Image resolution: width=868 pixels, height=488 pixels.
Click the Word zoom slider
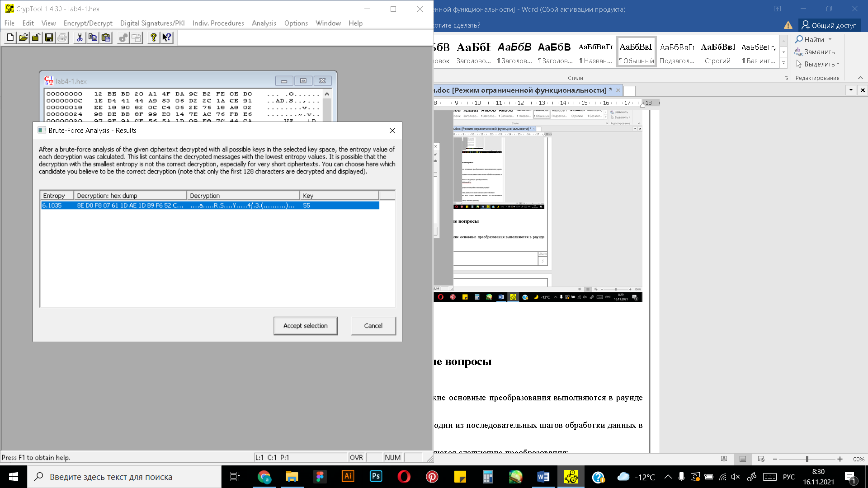pyautogui.click(x=807, y=459)
